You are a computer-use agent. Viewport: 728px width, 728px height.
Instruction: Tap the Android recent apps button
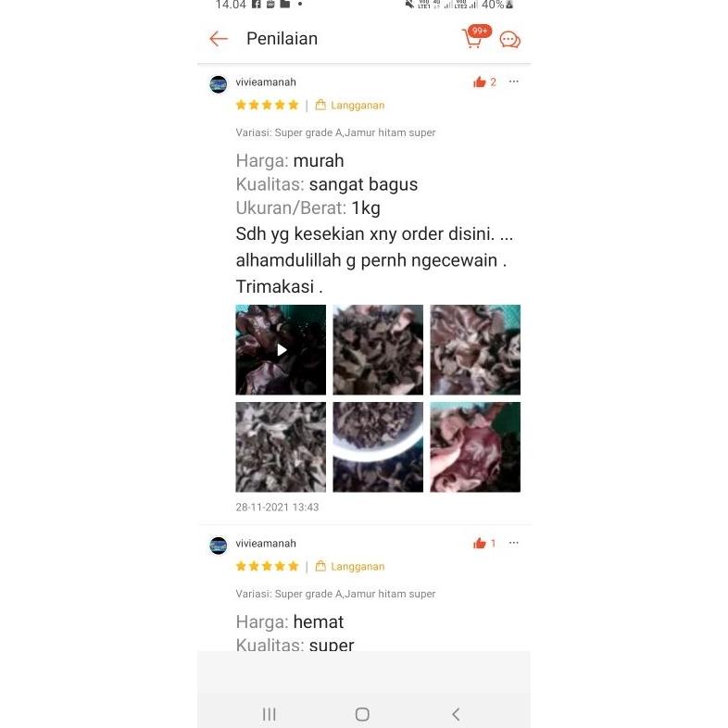[270, 714]
